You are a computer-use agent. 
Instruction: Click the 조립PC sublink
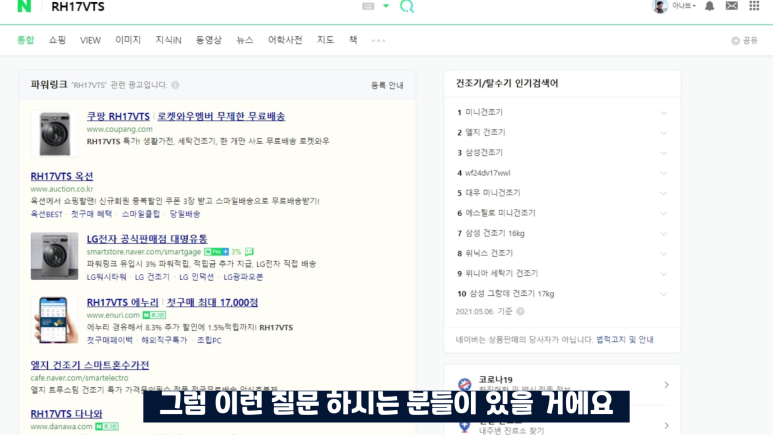[x=209, y=340]
